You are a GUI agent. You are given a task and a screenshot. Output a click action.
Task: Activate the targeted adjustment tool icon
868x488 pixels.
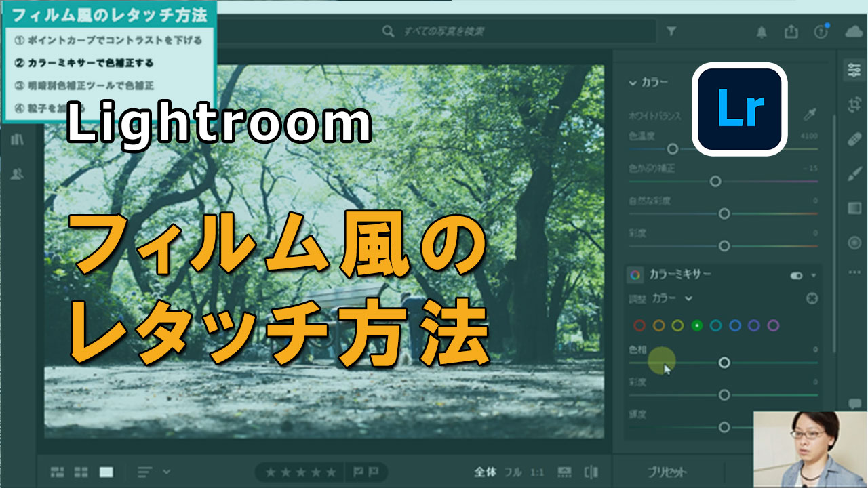coord(811,298)
